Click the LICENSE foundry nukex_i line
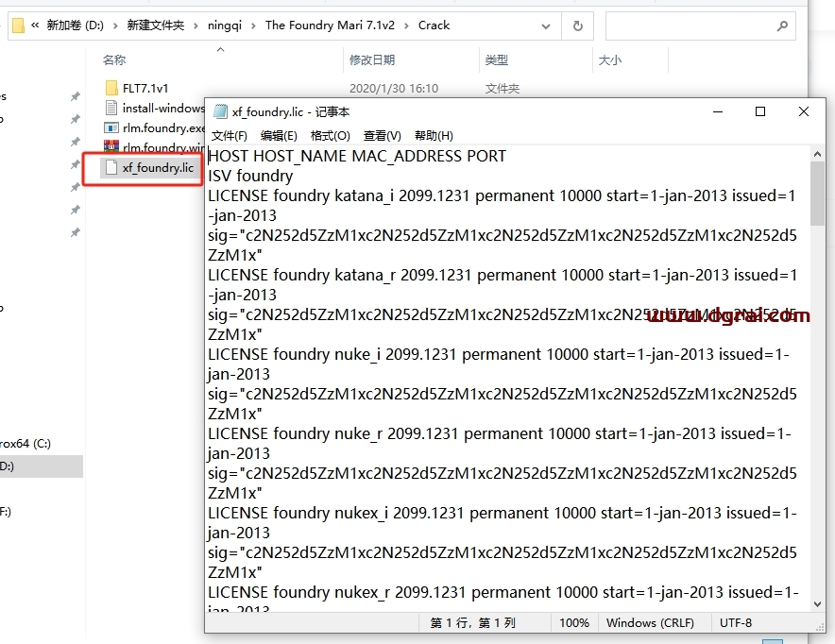 click(503, 513)
